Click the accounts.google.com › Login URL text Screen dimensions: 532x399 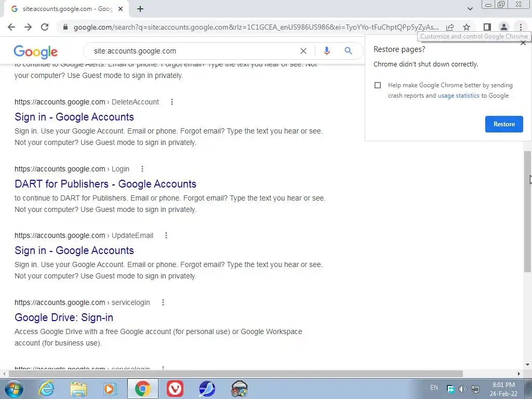click(72, 169)
